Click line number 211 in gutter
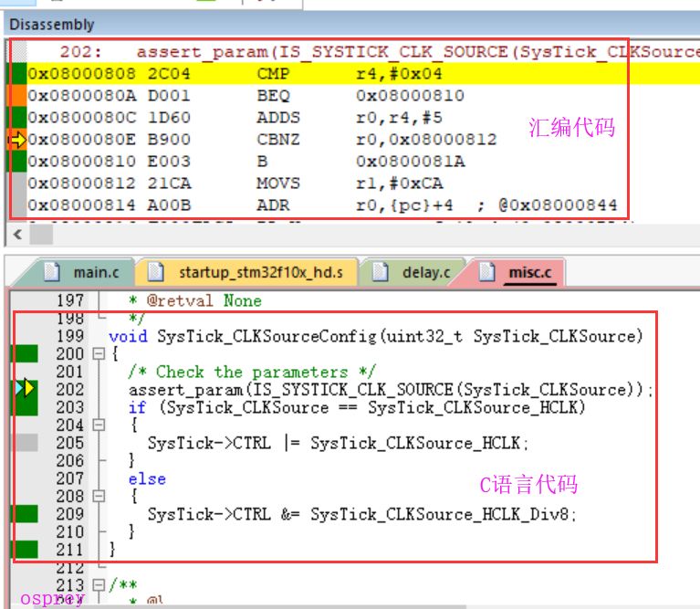Viewport: 700px width, 609px height. click(x=69, y=550)
